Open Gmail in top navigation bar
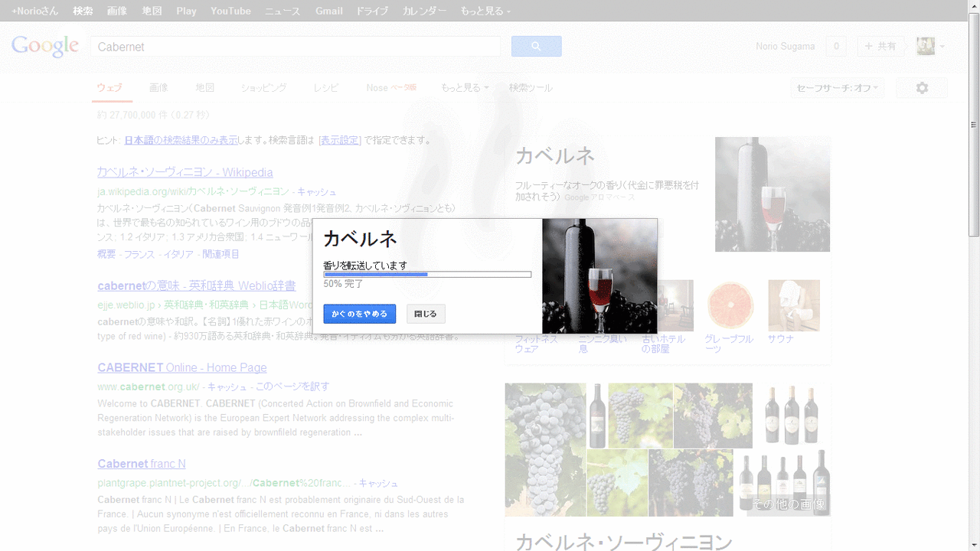Screen dimensions: 980x551 (x=328, y=11)
